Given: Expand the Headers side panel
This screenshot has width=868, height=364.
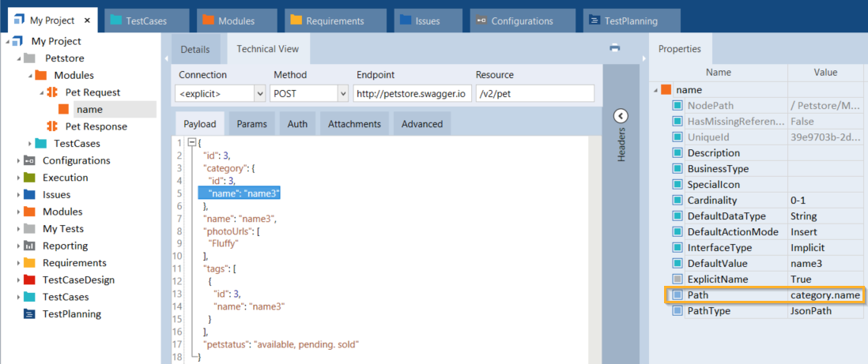Looking at the screenshot, I should tap(621, 115).
